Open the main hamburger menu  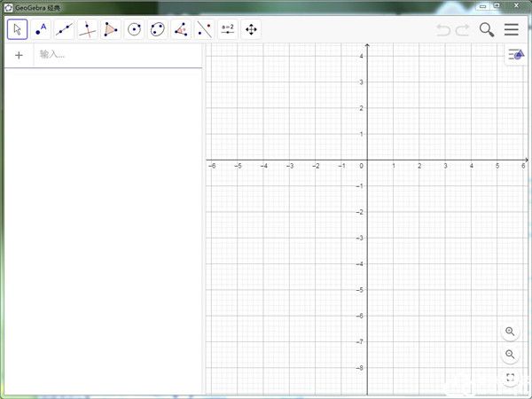512,29
